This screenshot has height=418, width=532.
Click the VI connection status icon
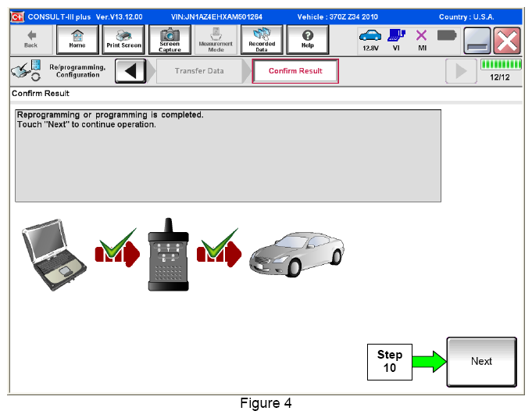pyautogui.click(x=398, y=39)
